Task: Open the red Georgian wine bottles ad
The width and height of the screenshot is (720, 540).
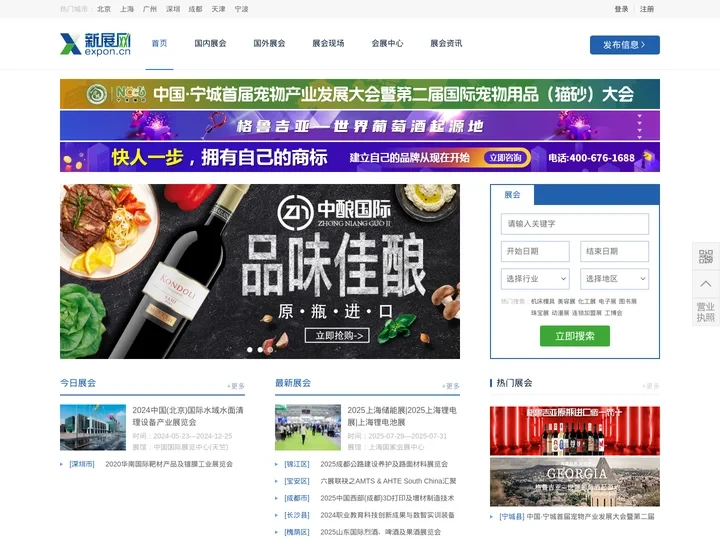Action: tap(574, 431)
